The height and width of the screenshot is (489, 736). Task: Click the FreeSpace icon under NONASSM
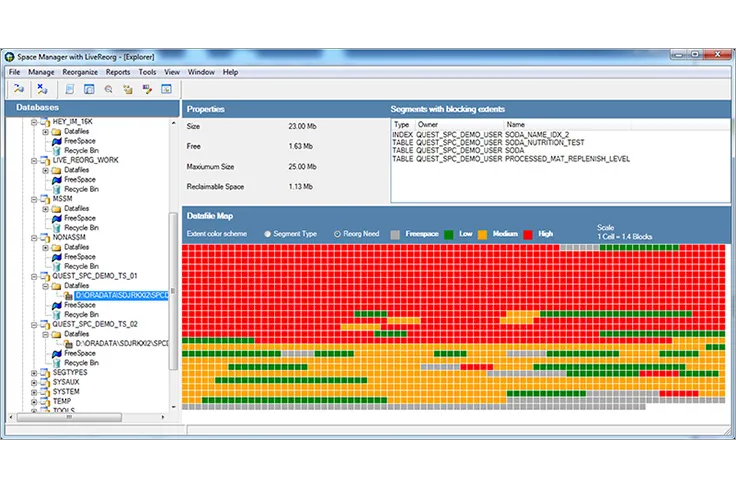coord(57,257)
